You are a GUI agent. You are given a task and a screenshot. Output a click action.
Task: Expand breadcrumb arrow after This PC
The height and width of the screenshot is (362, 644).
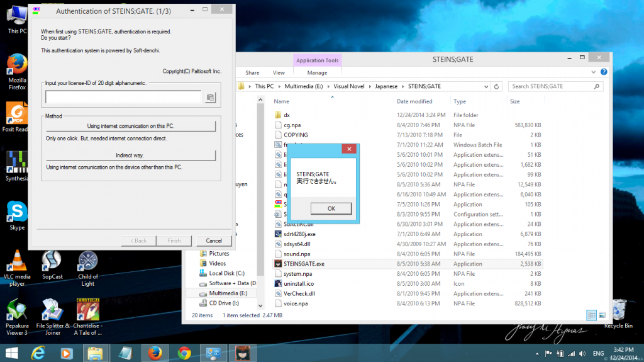click(279, 86)
